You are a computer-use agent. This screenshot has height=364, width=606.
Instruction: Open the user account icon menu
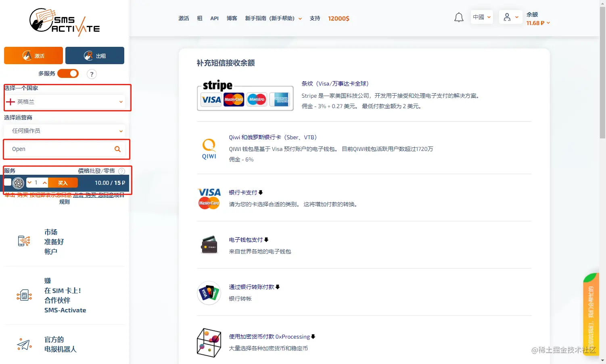tap(507, 17)
